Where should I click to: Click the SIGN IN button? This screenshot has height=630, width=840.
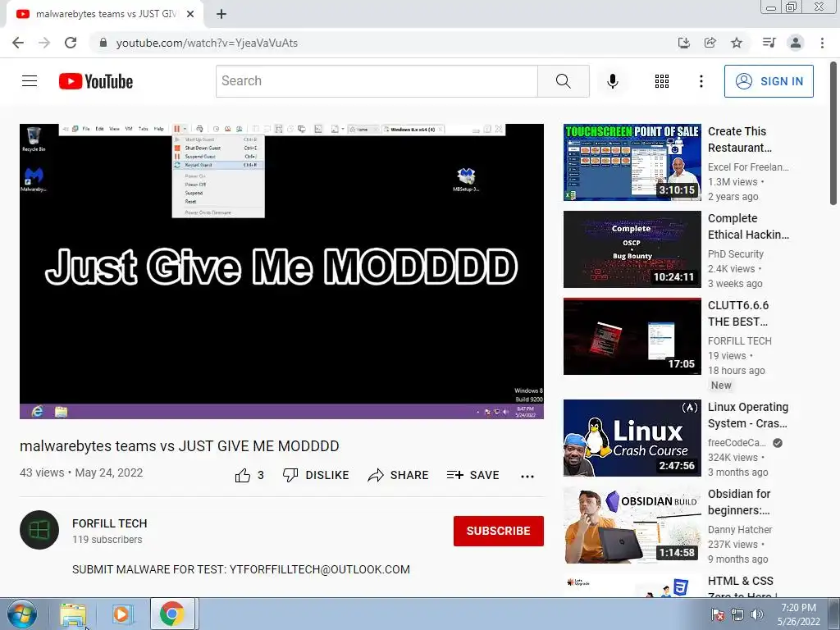pos(769,81)
